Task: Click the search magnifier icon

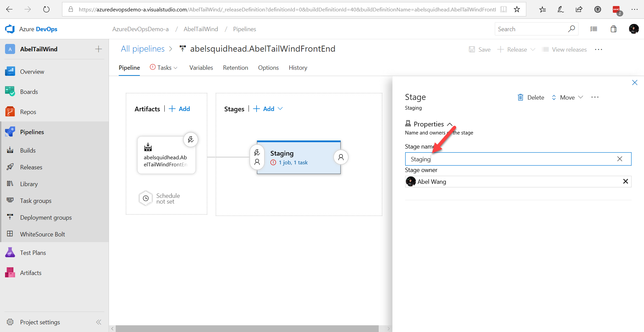Action: click(x=572, y=29)
